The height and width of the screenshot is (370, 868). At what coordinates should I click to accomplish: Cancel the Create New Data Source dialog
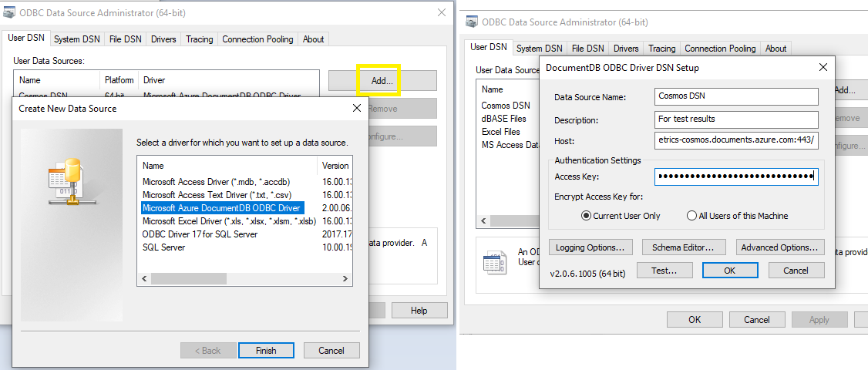click(x=330, y=351)
